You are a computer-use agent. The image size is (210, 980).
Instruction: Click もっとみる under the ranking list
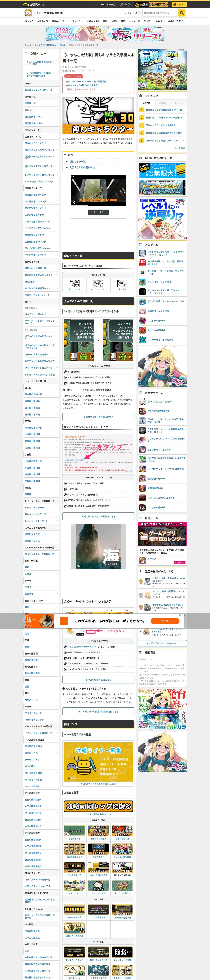click(180, 148)
